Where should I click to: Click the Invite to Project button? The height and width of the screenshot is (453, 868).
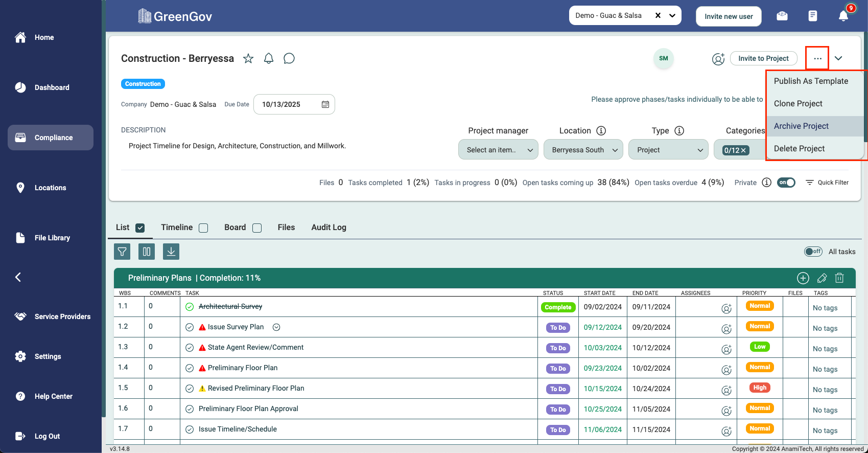tap(763, 58)
